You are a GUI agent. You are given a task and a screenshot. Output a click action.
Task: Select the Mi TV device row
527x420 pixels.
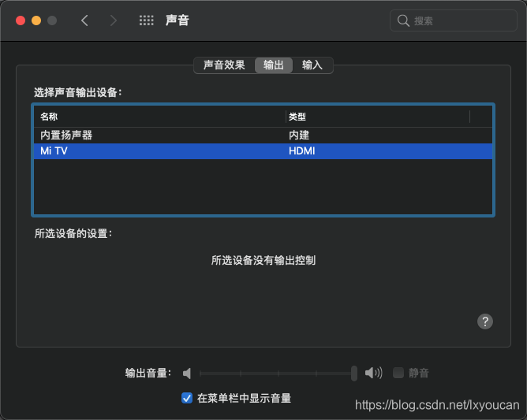coord(263,151)
